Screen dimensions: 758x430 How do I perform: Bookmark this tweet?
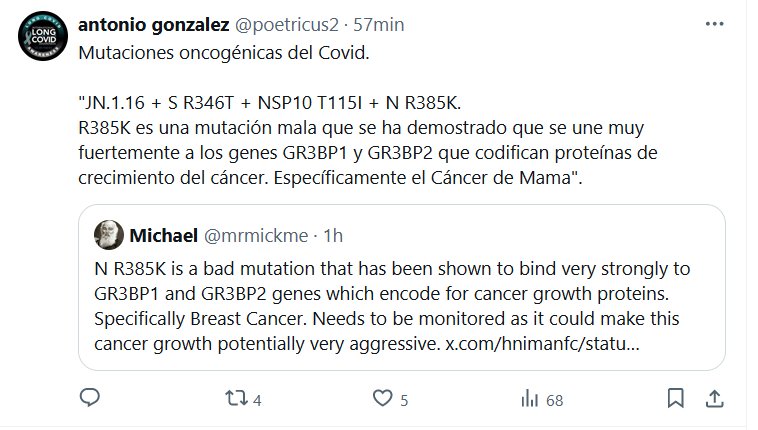click(675, 399)
